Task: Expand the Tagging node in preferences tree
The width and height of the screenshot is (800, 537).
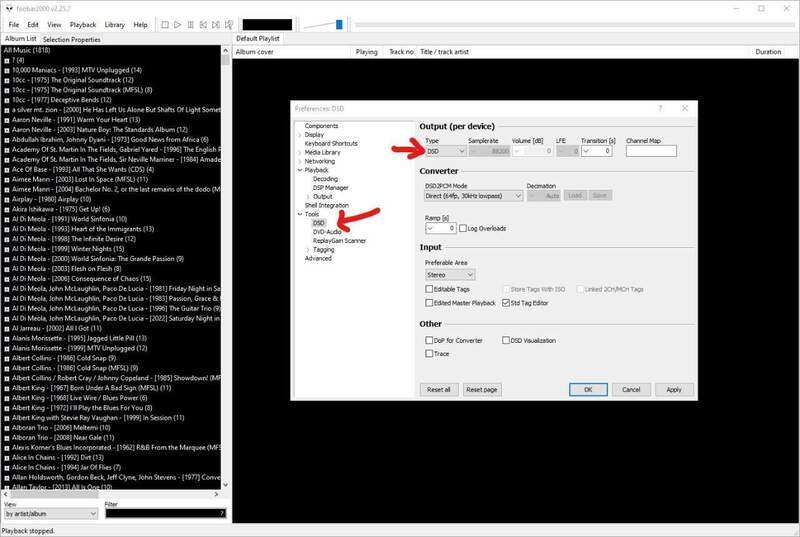Action: (308, 250)
